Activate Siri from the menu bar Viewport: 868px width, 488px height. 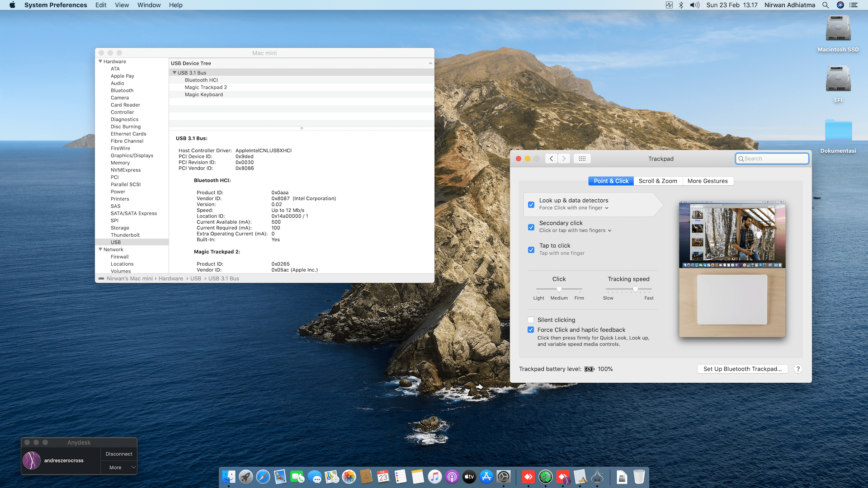click(840, 5)
